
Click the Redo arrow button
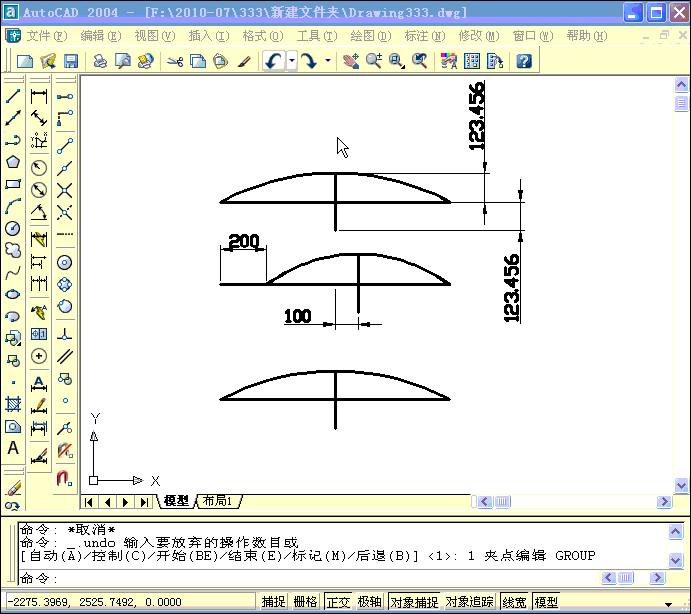(x=309, y=61)
